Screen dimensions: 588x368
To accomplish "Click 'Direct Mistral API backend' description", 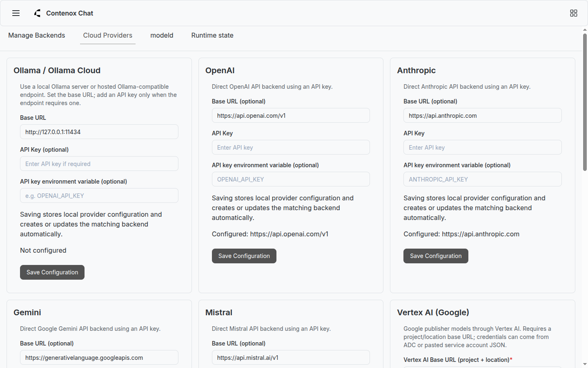I will (271, 329).
